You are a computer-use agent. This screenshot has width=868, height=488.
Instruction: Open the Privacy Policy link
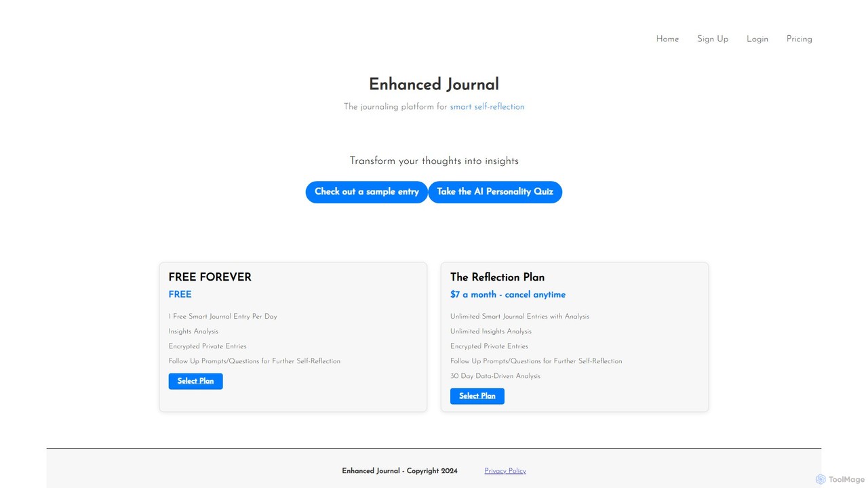505,471
